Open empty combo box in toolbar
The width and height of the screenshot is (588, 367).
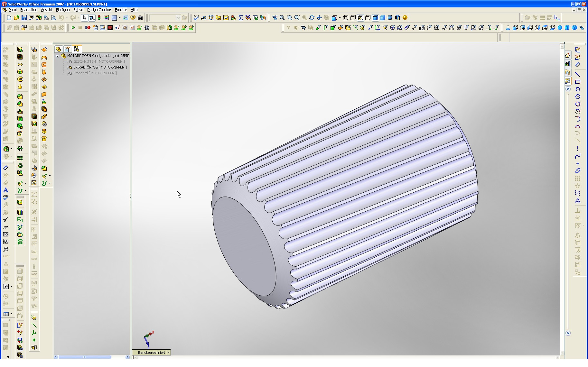point(165,18)
